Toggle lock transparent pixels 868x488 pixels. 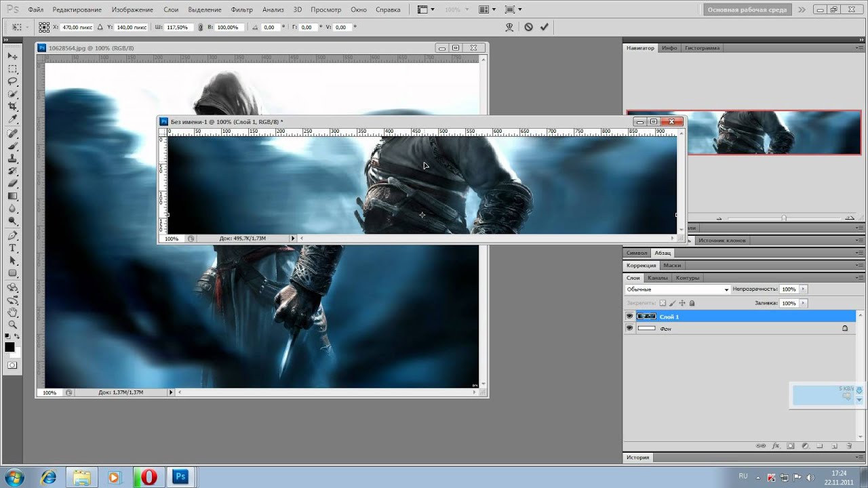pyautogui.click(x=663, y=303)
